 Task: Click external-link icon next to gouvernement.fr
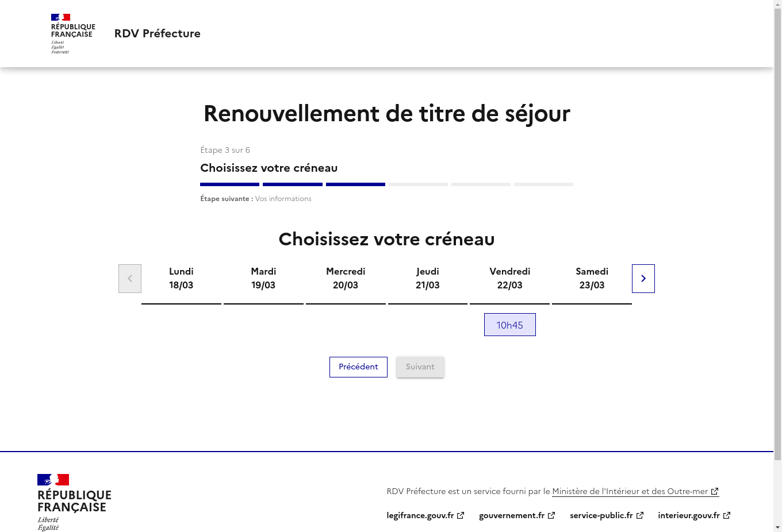(551, 515)
